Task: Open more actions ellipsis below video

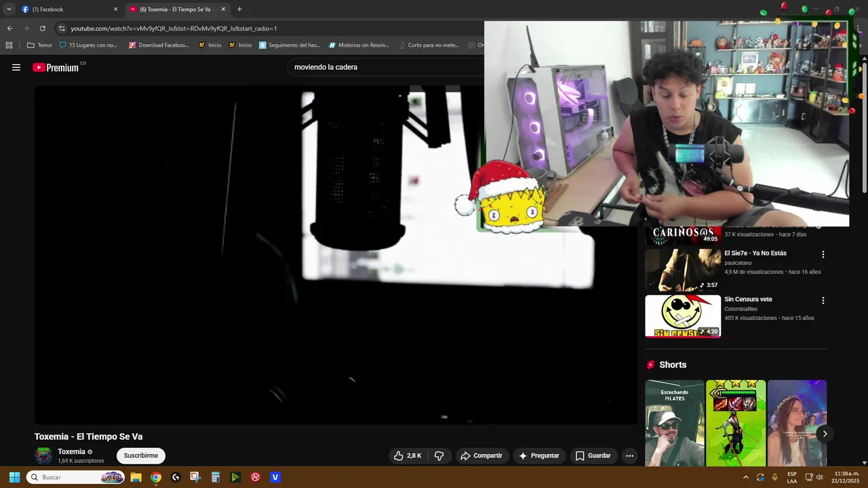Action: point(629,455)
